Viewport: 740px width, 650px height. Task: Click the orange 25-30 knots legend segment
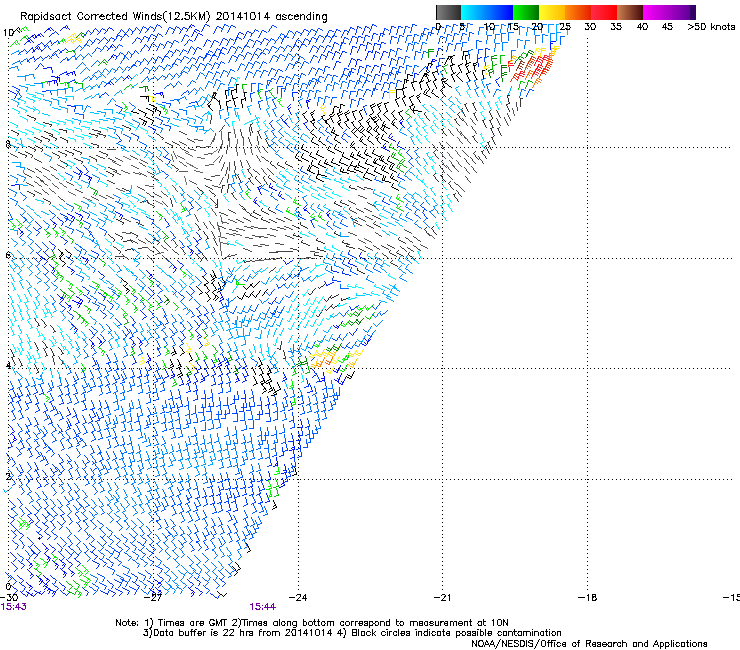[578, 12]
